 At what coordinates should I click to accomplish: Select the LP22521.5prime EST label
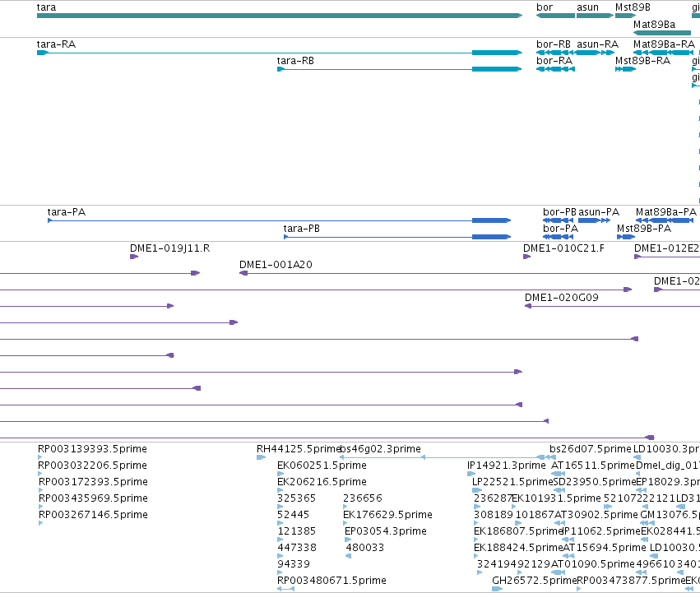pyautogui.click(x=512, y=482)
